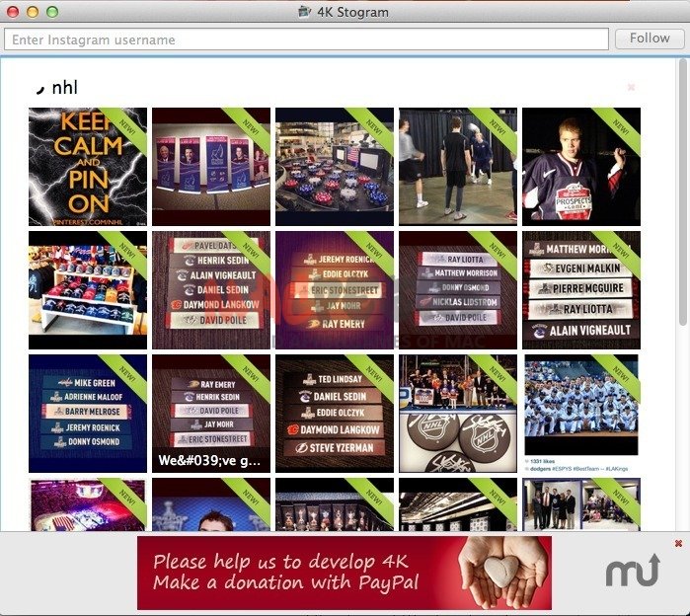The width and height of the screenshot is (690, 616).
Task: Close the donation banner with red X
Action: [678, 543]
